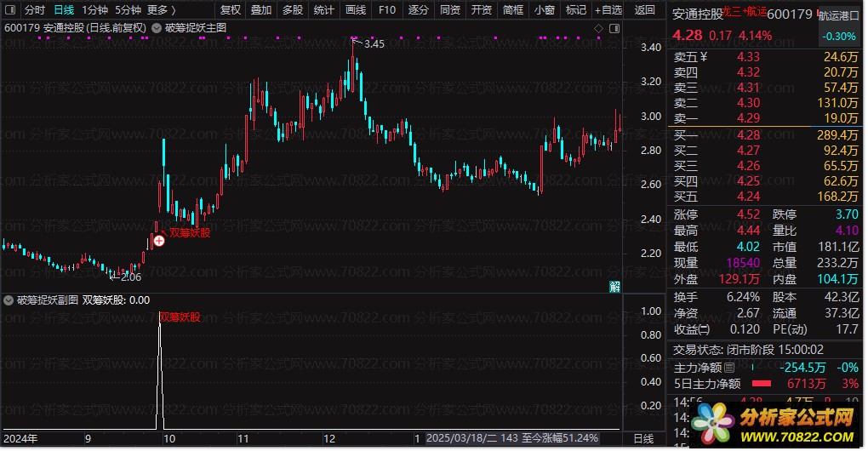The height and width of the screenshot is (451, 868).
Task: Click the red plus signal marker on chart
Action: tap(159, 241)
